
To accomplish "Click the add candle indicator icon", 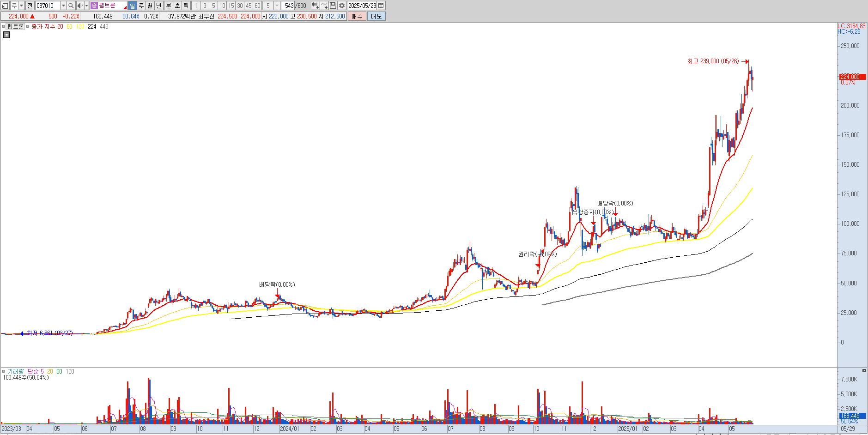I will [315, 6].
